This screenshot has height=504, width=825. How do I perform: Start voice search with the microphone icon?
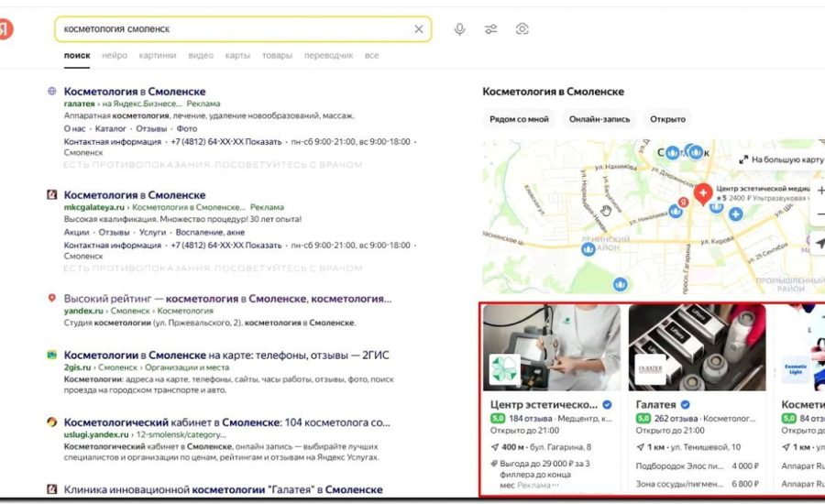[459, 29]
